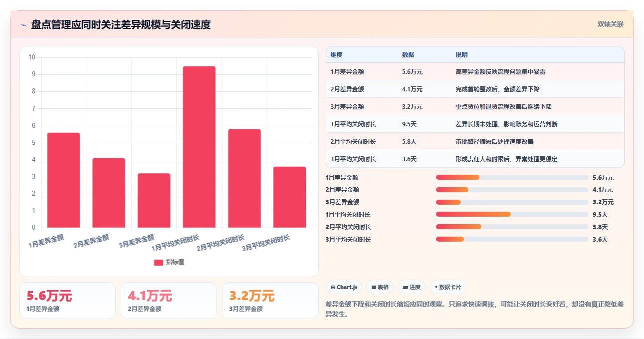Click the 双轴关联 label in header
The height and width of the screenshot is (339, 644).
tap(611, 24)
